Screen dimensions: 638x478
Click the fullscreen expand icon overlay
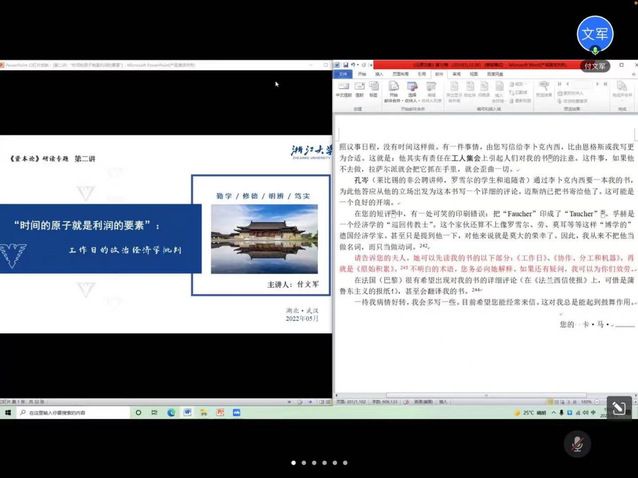[x=618, y=408]
